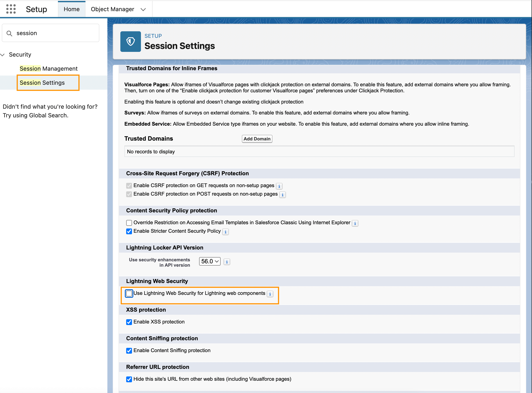Uncheck Enable Content Sniffing protection
The image size is (532, 393).
click(129, 351)
